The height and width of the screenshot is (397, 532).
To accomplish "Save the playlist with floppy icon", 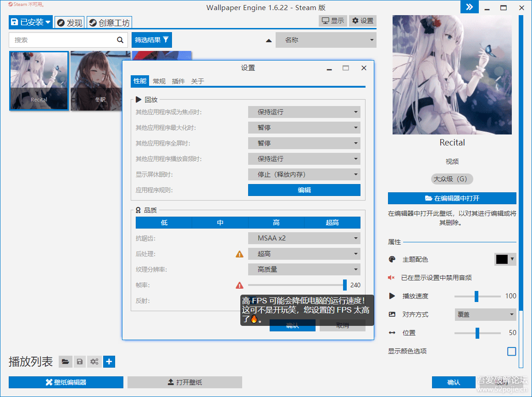I will [x=80, y=362].
